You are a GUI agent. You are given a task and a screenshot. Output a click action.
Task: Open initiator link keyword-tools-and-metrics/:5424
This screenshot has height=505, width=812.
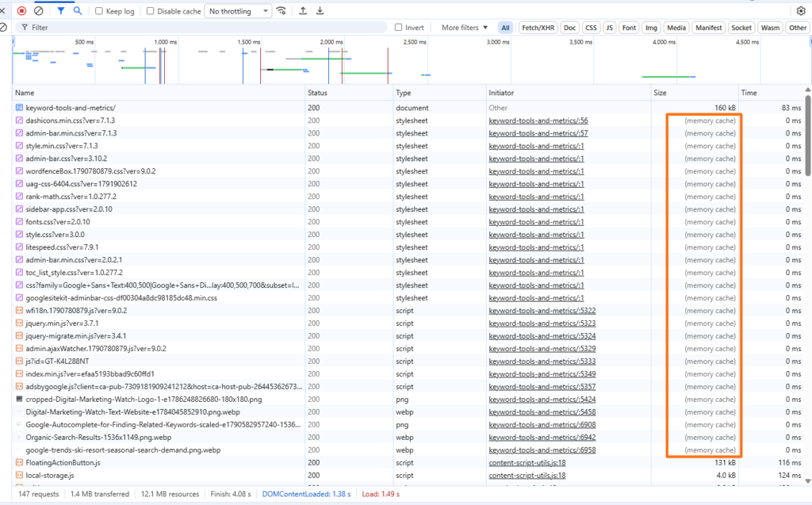[x=542, y=400]
